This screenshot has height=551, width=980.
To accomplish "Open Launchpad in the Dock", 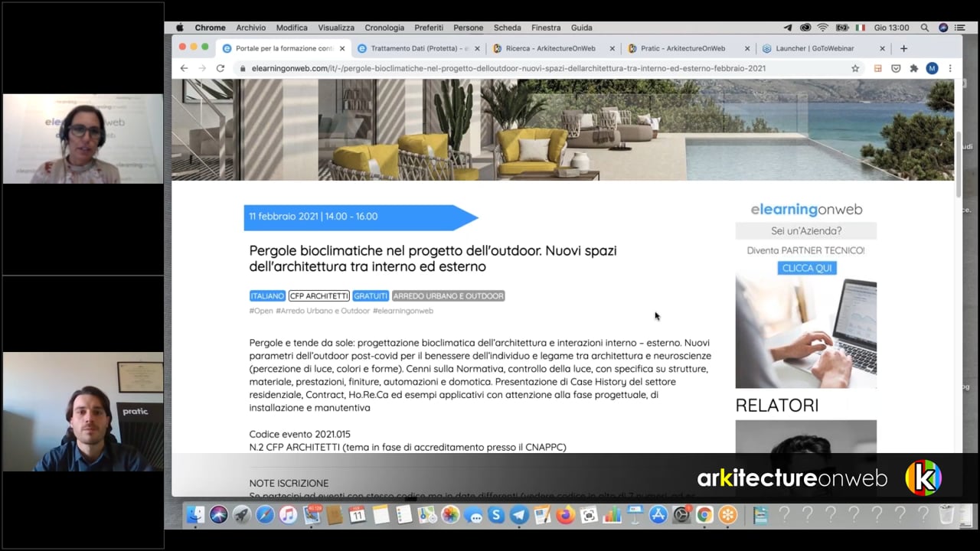I will click(x=242, y=515).
